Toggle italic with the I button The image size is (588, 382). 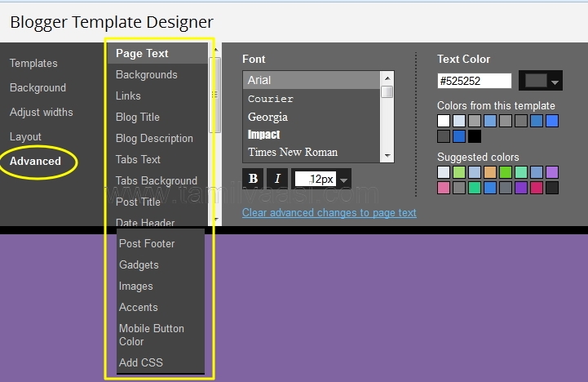point(277,179)
